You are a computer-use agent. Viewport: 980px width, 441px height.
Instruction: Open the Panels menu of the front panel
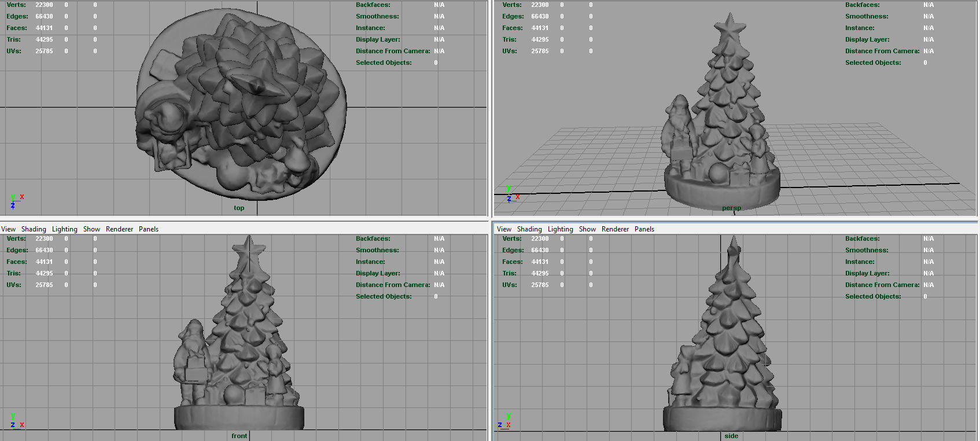tap(149, 229)
